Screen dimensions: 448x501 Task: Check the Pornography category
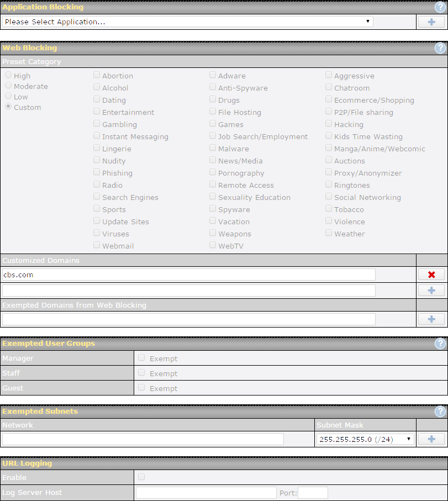(213, 172)
